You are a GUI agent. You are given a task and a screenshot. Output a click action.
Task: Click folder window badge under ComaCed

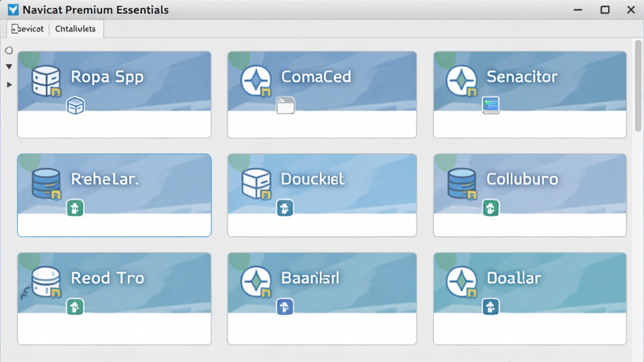click(286, 106)
